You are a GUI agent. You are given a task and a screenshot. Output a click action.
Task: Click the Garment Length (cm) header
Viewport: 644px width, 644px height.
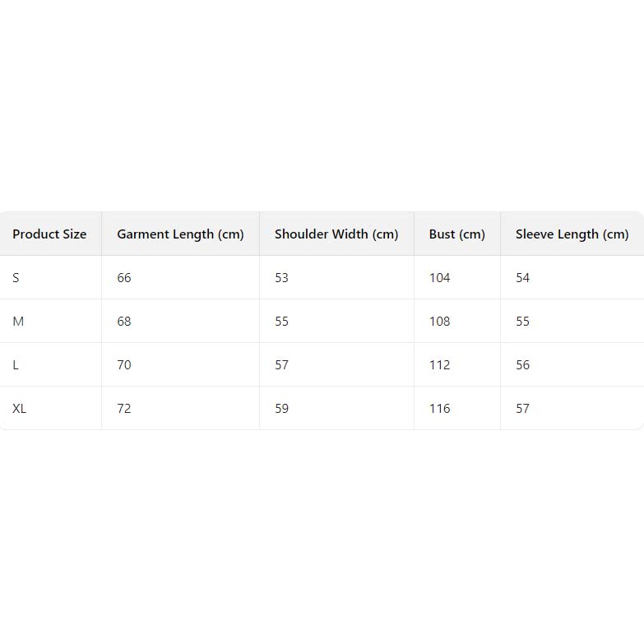[180, 234]
